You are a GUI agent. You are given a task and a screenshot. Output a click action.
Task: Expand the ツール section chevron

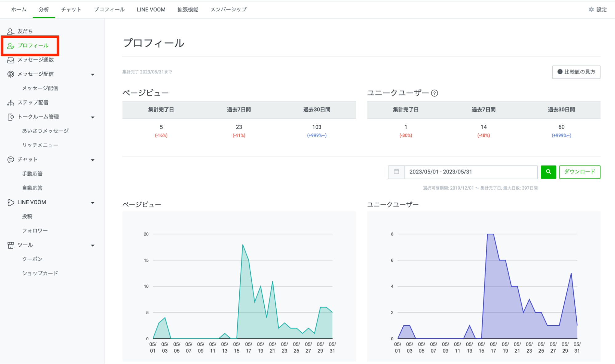pos(92,245)
